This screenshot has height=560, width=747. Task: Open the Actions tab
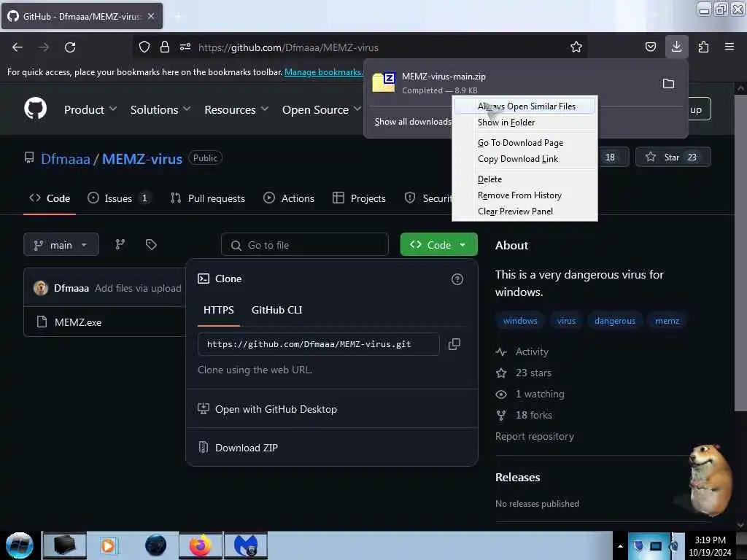(x=289, y=198)
